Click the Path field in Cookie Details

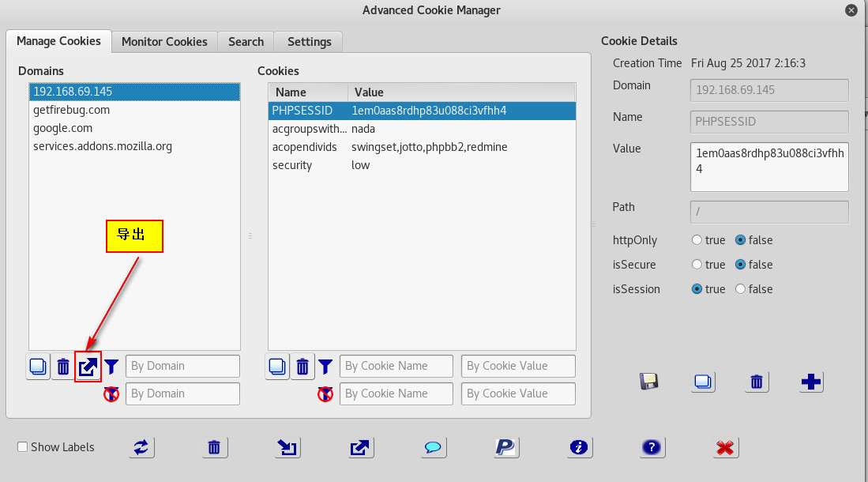click(x=769, y=212)
